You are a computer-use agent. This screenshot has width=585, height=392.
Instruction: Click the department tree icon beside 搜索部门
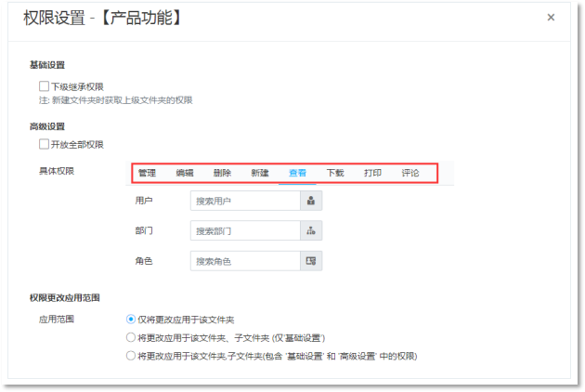(311, 230)
